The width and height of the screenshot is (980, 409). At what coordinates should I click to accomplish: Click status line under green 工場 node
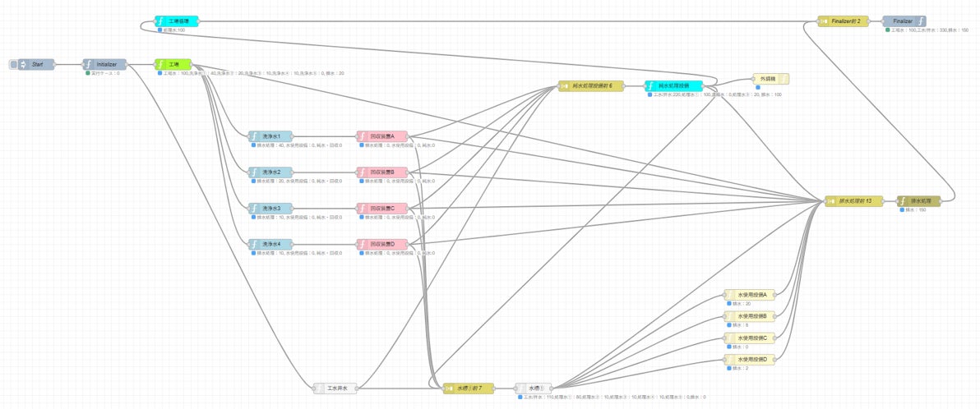(x=250, y=73)
